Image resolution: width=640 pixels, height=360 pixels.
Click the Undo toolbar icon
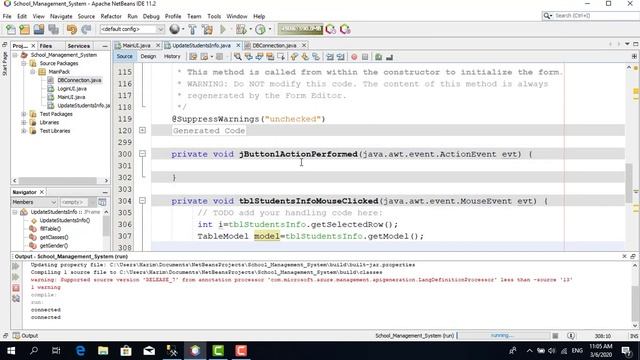pyautogui.click(x=72, y=29)
